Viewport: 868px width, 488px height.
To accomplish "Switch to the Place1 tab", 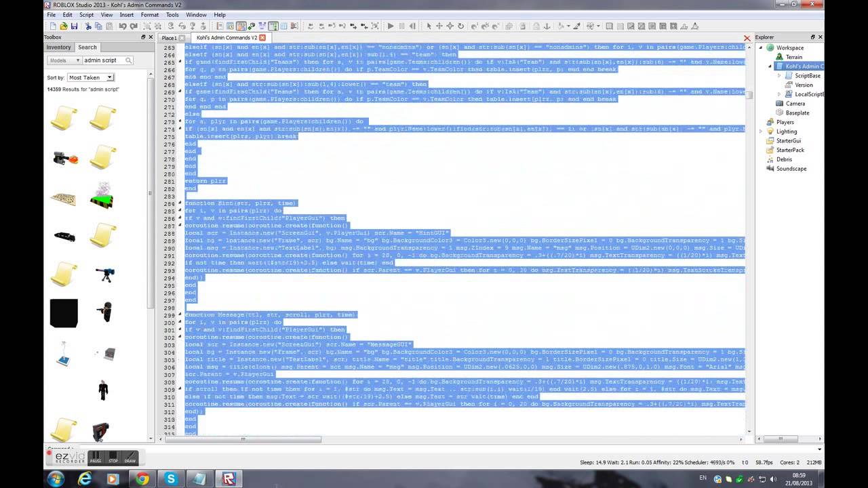I will point(169,38).
